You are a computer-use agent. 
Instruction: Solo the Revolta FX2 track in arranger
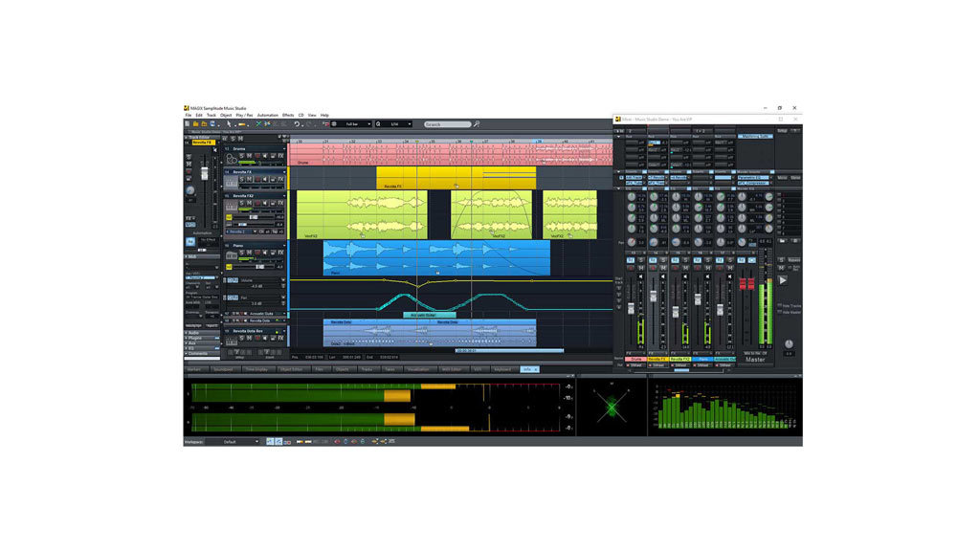pyautogui.click(x=242, y=203)
